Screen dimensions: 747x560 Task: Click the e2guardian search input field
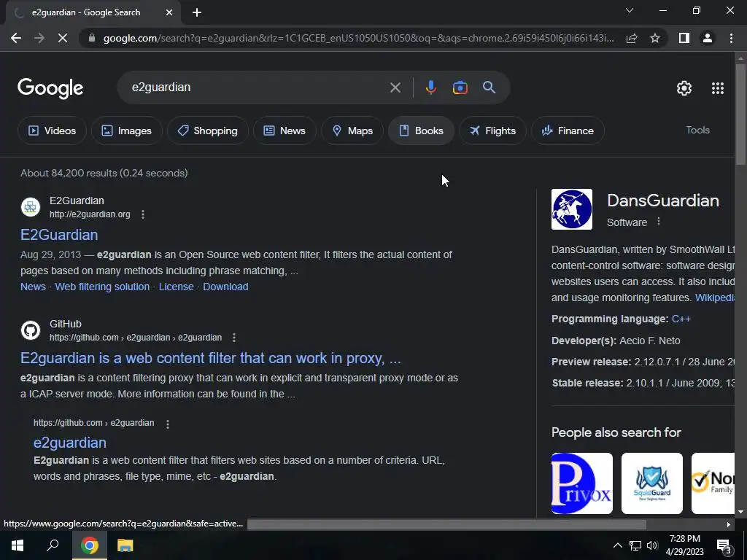pos(258,87)
